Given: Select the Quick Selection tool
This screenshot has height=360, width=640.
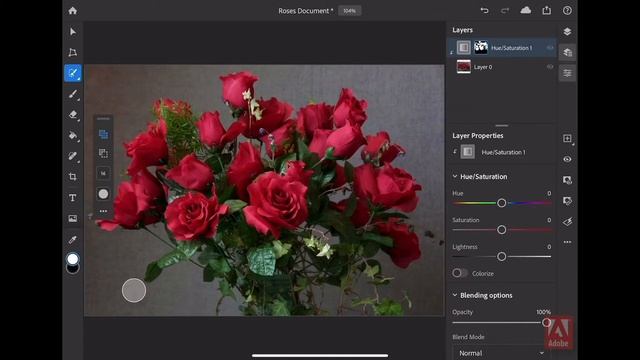Looking at the screenshot, I should coord(73,73).
